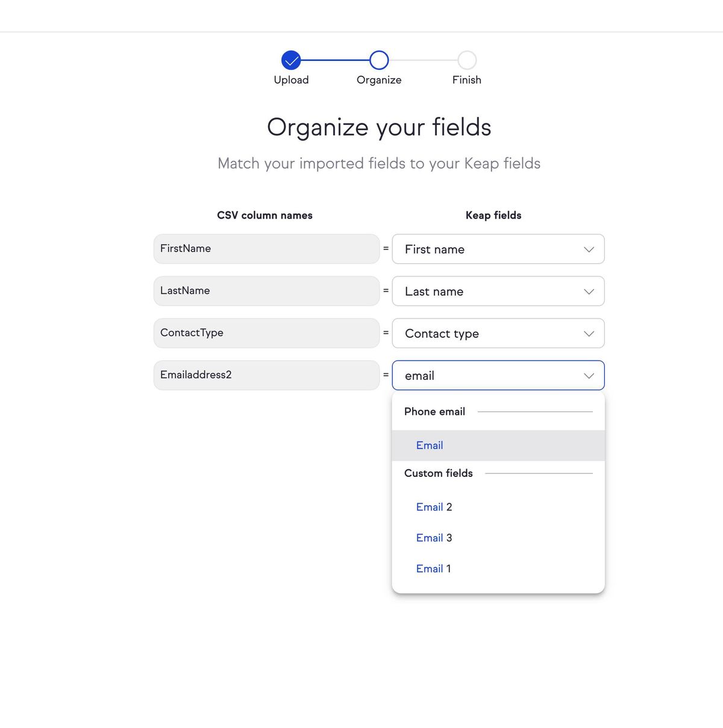The width and height of the screenshot is (723, 728).
Task: Click the Organize step label
Action: (x=379, y=80)
